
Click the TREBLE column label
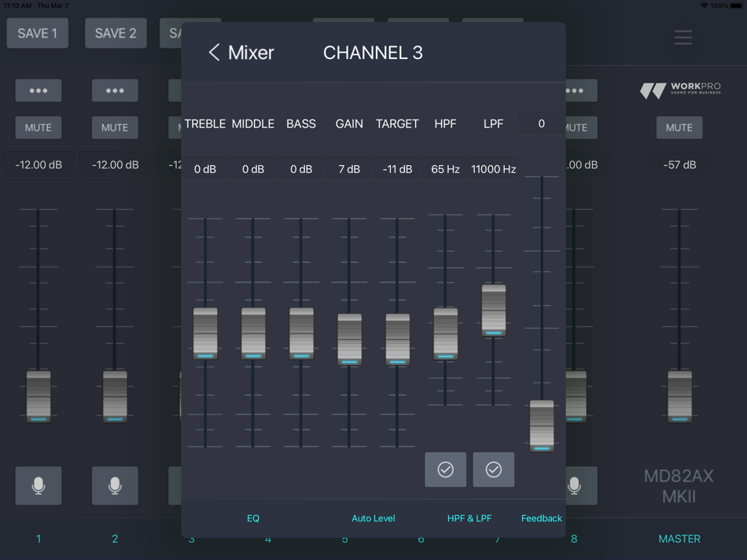(205, 124)
